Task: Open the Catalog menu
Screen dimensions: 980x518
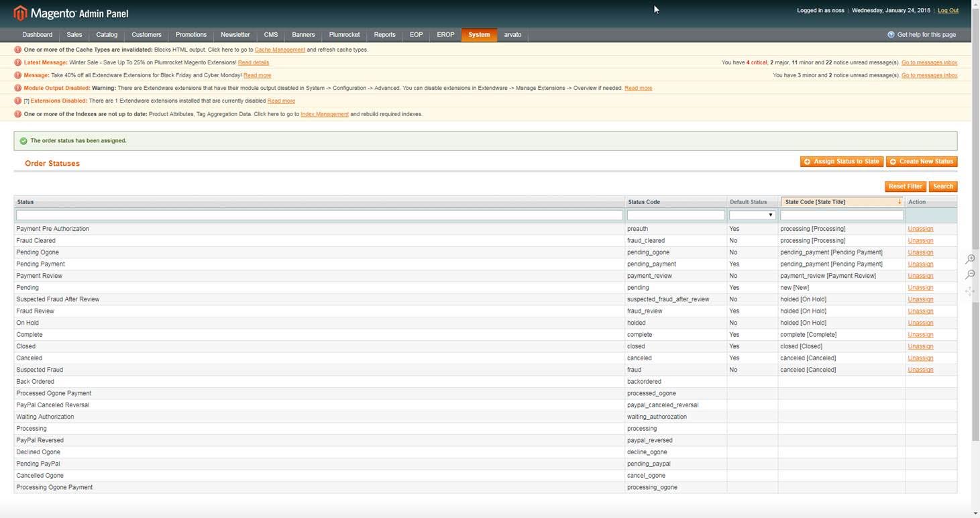Action: [x=107, y=34]
